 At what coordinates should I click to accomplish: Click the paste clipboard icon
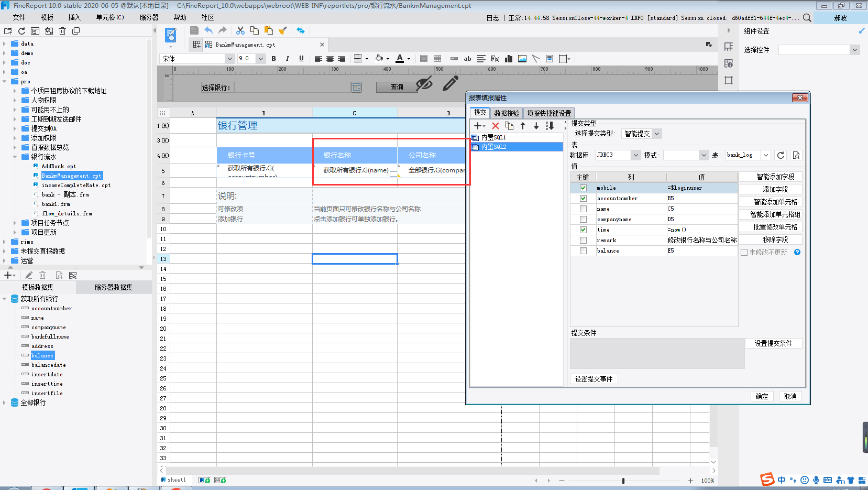tap(269, 30)
